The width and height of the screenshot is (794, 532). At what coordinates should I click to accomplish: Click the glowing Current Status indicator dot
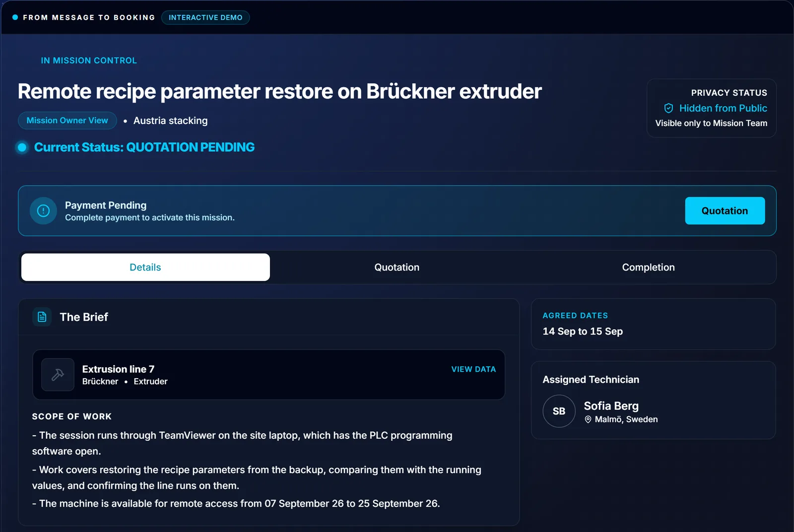[22, 147]
